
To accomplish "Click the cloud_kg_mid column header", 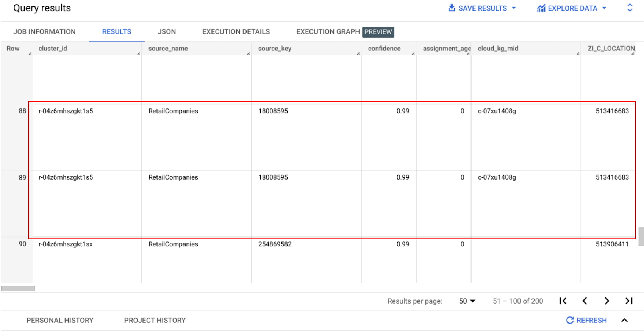I will 498,49.
